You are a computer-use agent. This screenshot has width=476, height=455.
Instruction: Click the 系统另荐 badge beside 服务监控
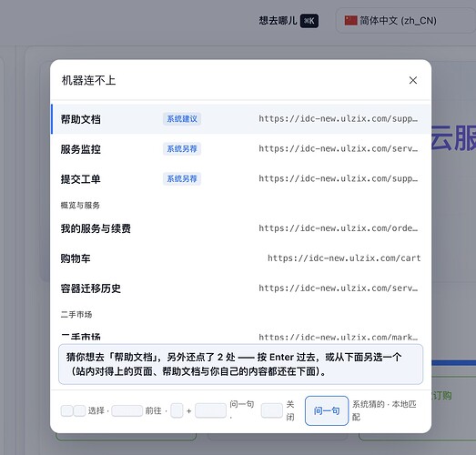[x=182, y=149]
